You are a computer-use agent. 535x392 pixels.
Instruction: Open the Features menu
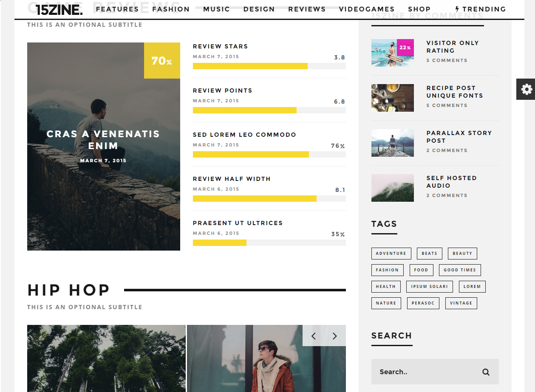[x=117, y=9]
